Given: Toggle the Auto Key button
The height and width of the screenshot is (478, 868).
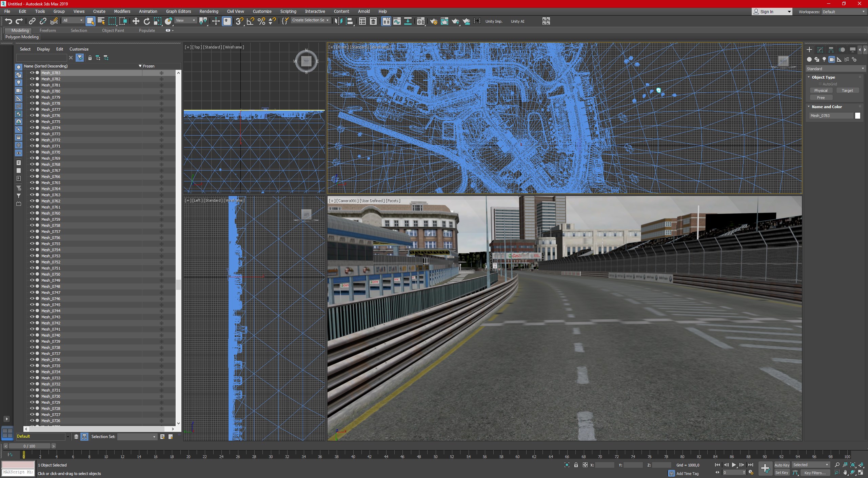Looking at the screenshot, I should (782, 465).
